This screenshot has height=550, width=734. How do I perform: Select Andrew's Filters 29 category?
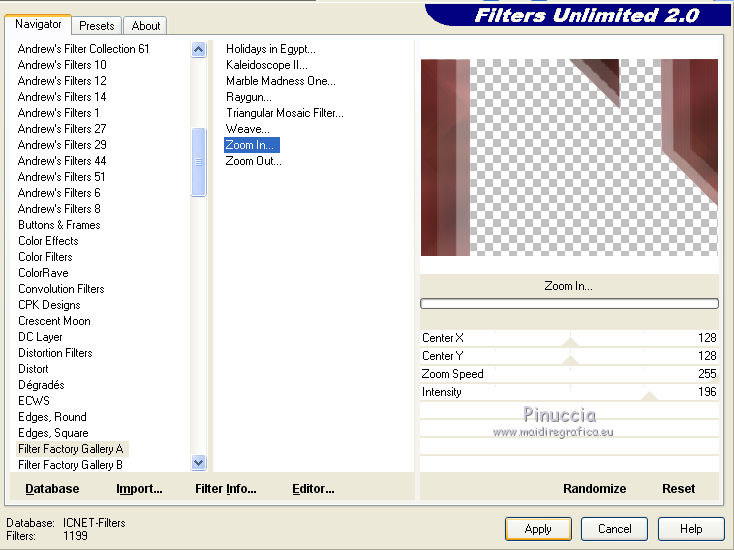tap(62, 145)
